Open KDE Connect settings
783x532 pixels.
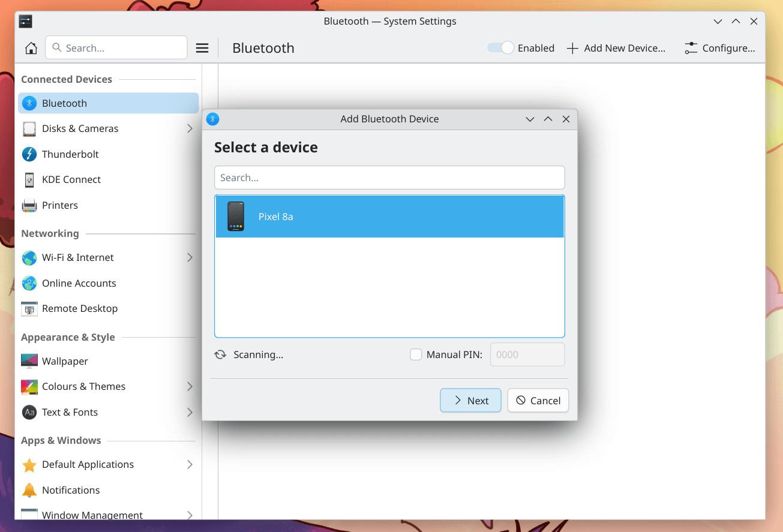(x=71, y=179)
